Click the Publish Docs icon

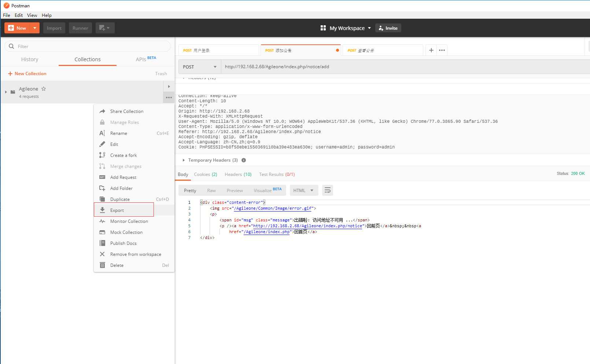tap(102, 243)
